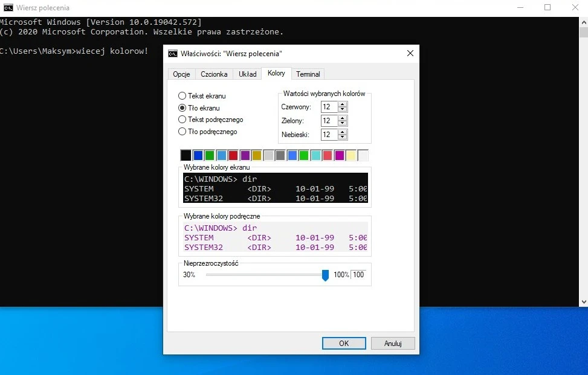Image resolution: width=588 pixels, height=375 pixels.
Task: Open the Terminal tab
Action: point(308,74)
